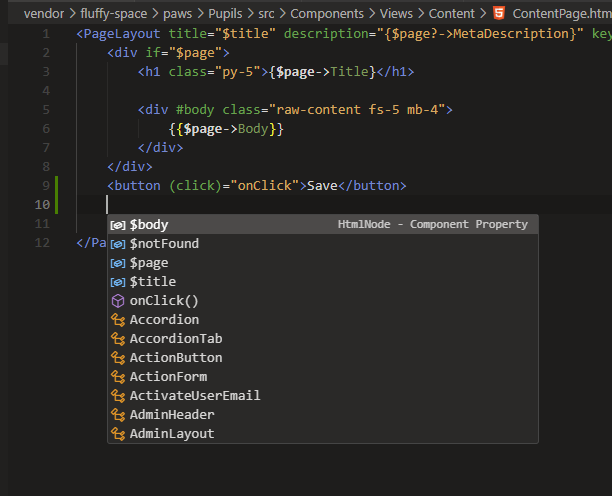
Task: Select ActionButton component suggestion
Action: tap(323, 357)
